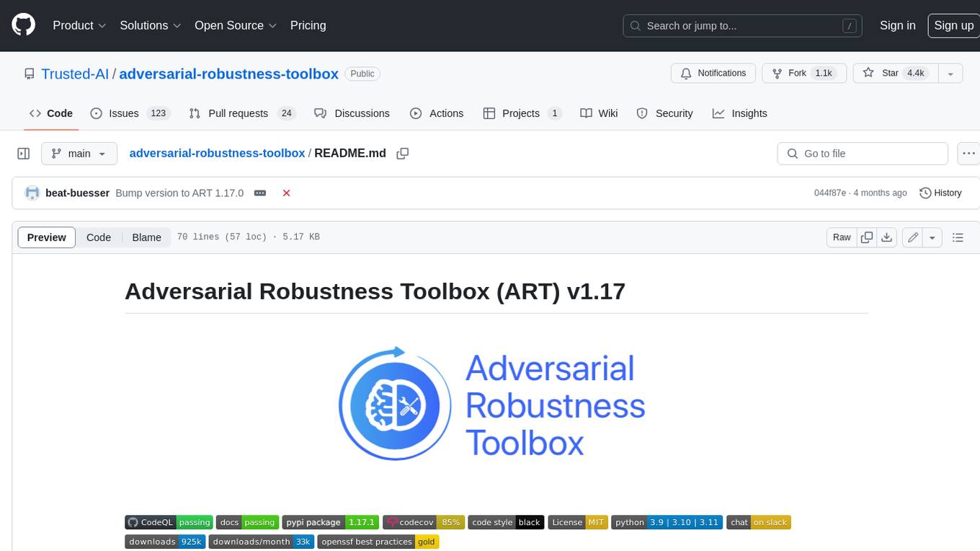The height and width of the screenshot is (551, 980).
Task: Open the Projects tab
Action: coord(522,113)
